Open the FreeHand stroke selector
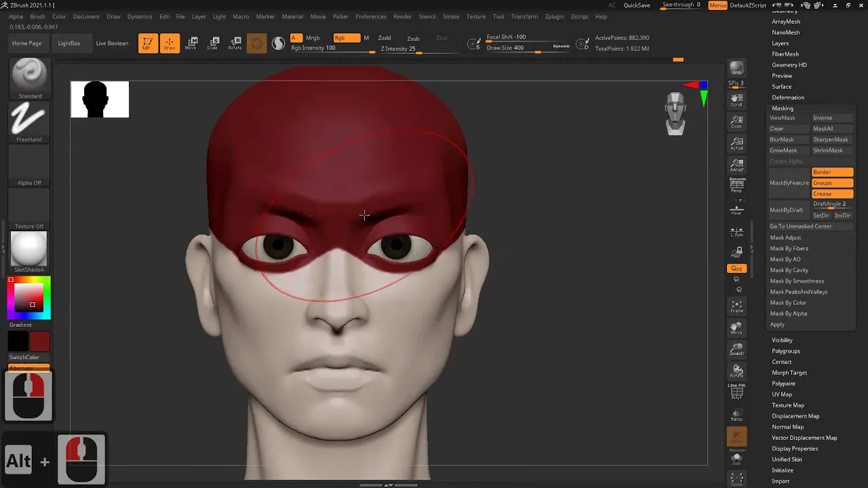 pos(29,122)
